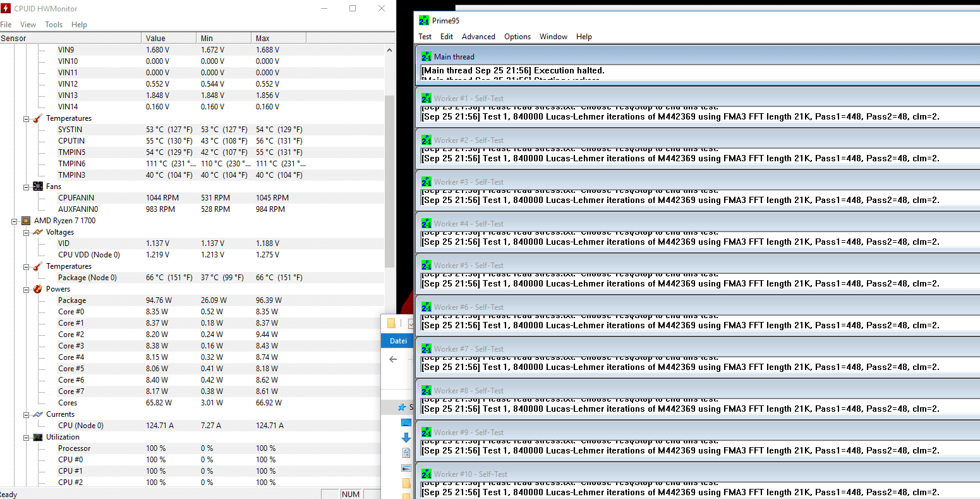The image size is (980, 499).
Task: Collapse the Ryzen Temperatures node with Package
Action: (x=27, y=266)
